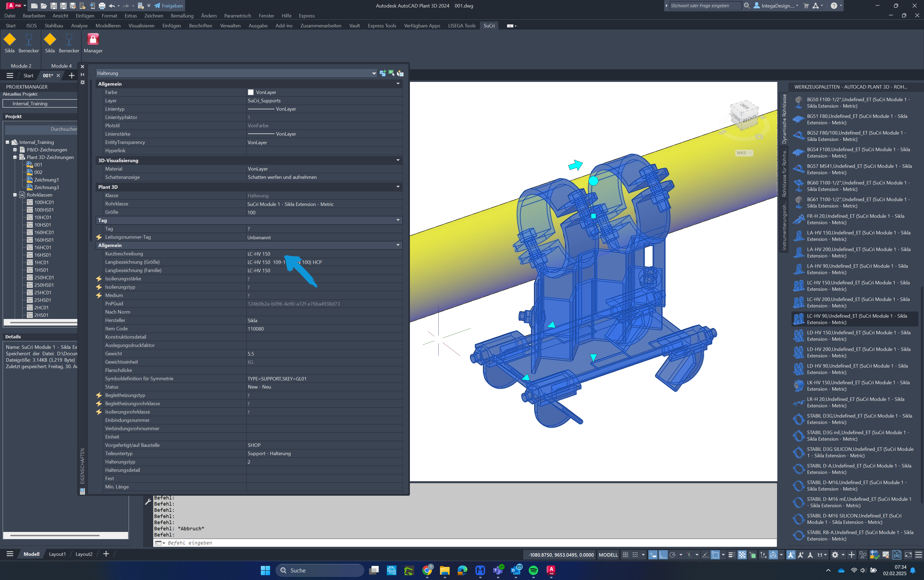Toggle annotation visibility icon in status bar

[791, 555]
